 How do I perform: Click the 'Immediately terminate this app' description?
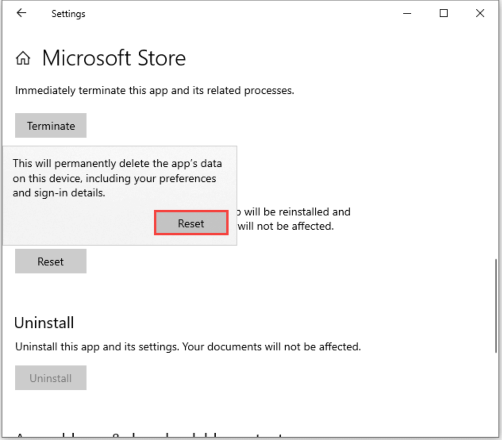[154, 91]
